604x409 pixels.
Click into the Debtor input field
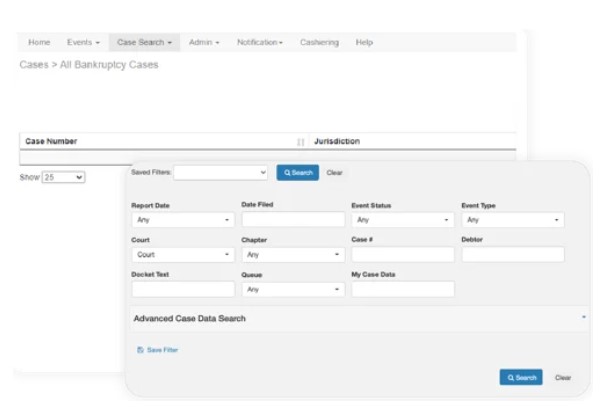pos(512,255)
